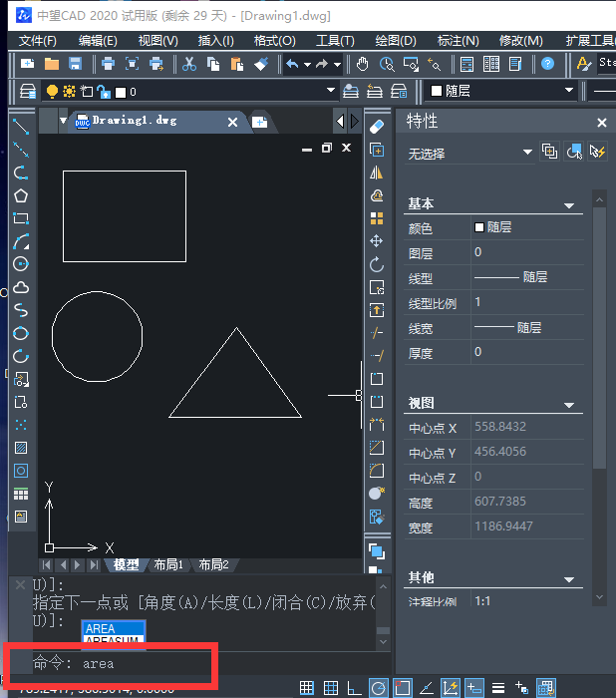Viewport: 616px width, 698px height.
Task: Click the Cut scissors icon
Action: click(x=188, y=64)
